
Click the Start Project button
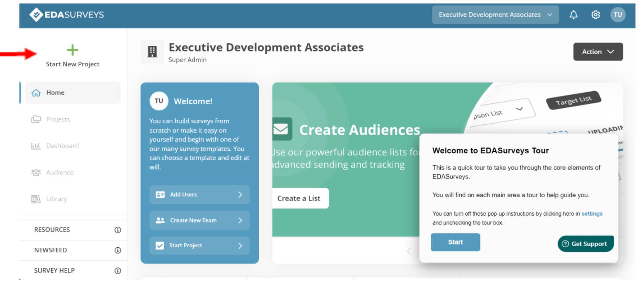[x=200, y=246]
